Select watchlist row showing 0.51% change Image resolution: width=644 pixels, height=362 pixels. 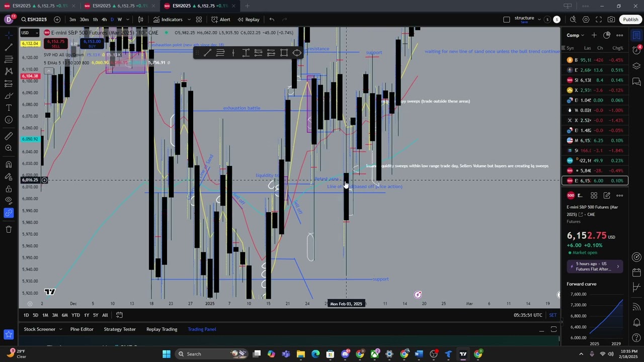(595, 70)
